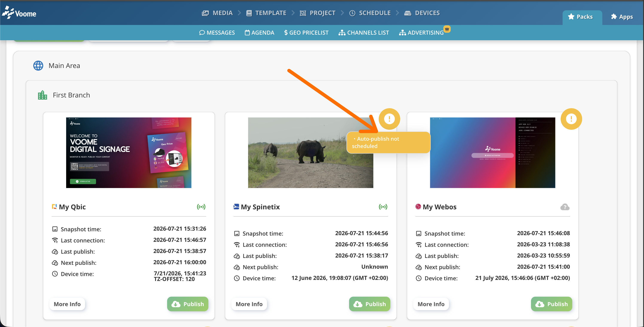The width and height of the screenshot is (644, 327).
Task: Click the next publish icon in My Spinetix
Action: coord(237,267)
